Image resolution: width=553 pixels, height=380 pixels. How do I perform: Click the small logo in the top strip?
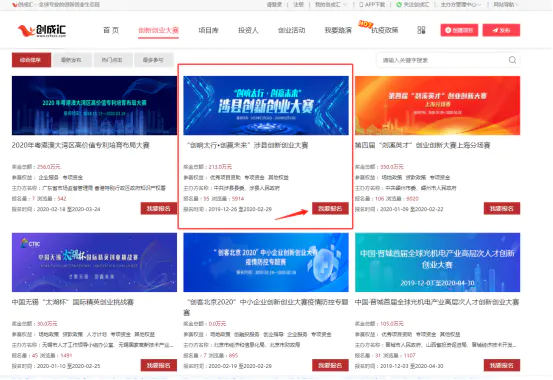[x=14, y=5]
